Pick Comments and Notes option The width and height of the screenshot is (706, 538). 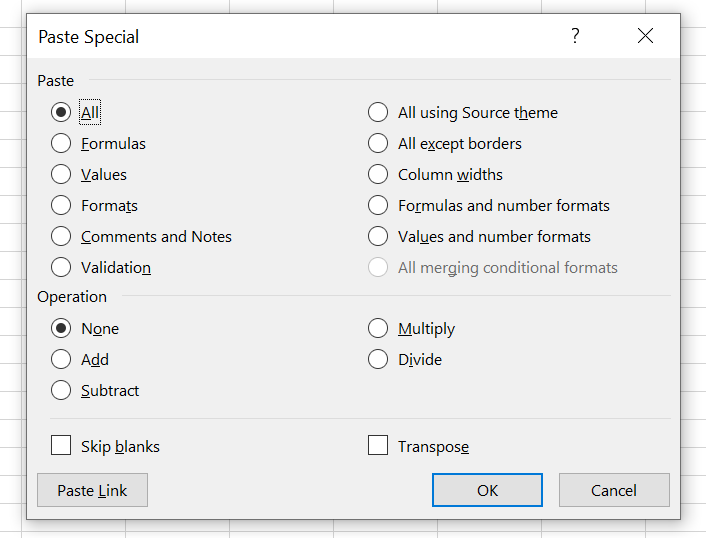click(62, 237)
